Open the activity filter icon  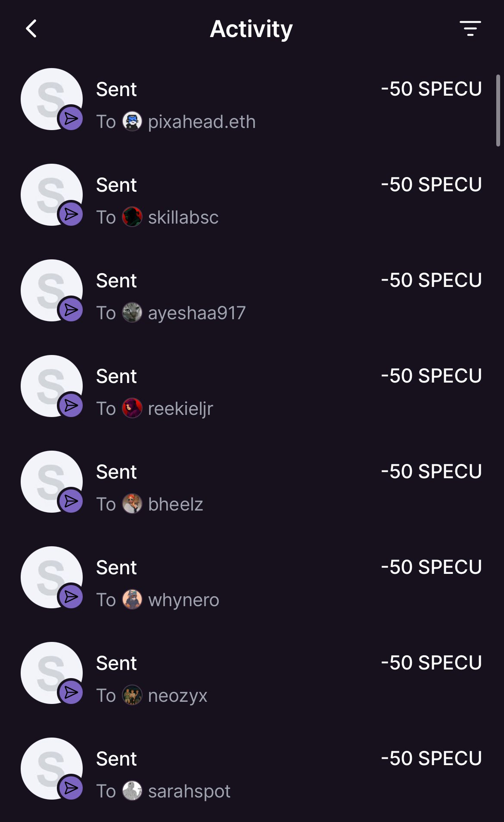pyautogui.click(x=470, y=28)
